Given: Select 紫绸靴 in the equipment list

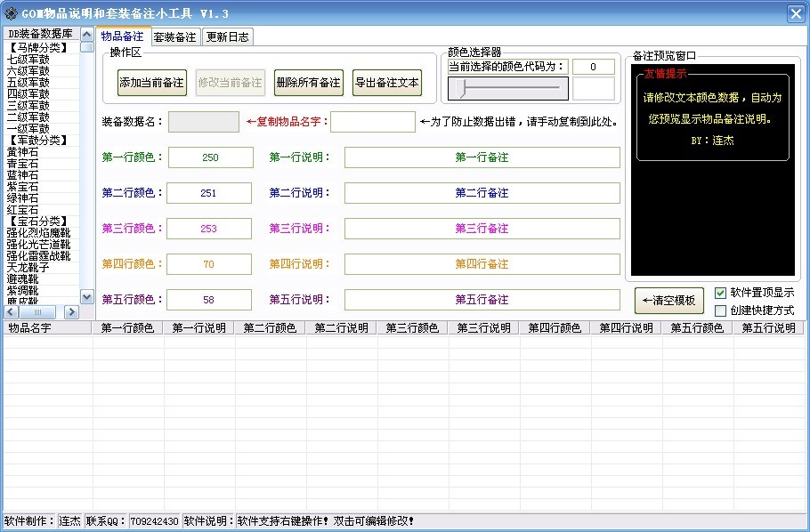Looking at the screenshot, I should pyautogui.click(x=23, y=291).
